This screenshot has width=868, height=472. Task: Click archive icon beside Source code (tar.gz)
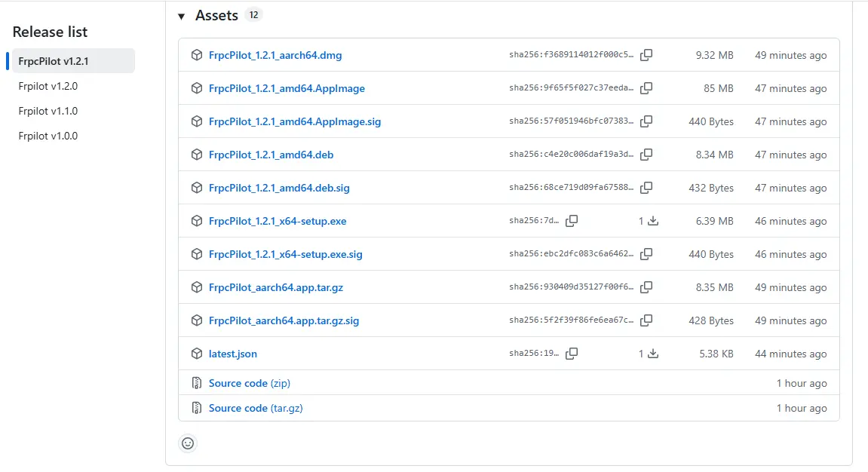point(197,408)
